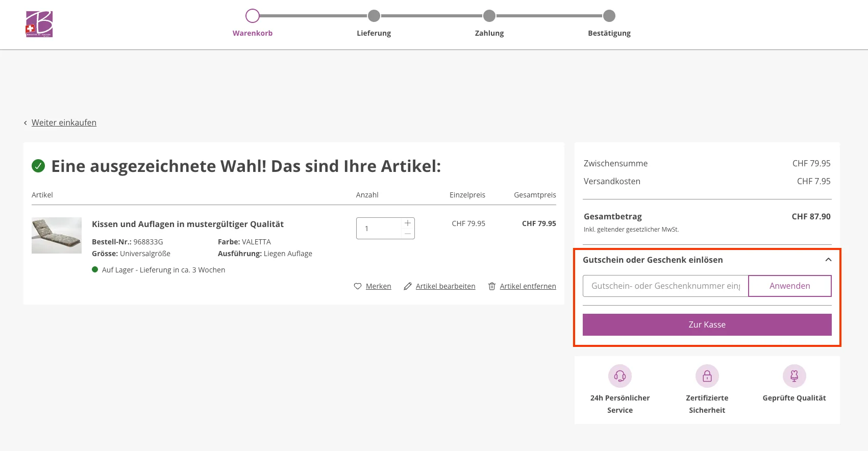This screenshot has width=868, height=451.
Task: Click the plus stepper to increase quantity
Action: [x=407, y=222]
